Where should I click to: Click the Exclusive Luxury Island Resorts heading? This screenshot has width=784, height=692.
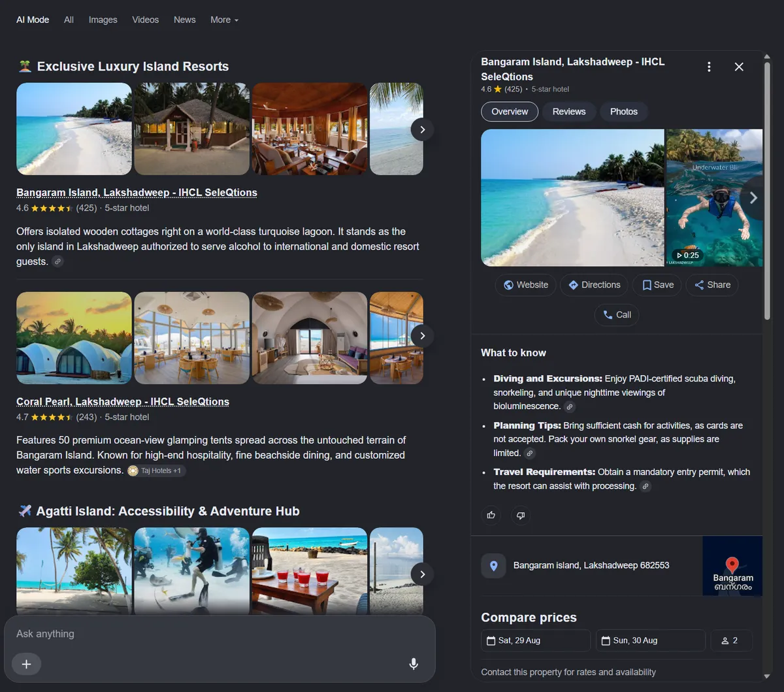[133, 67]
